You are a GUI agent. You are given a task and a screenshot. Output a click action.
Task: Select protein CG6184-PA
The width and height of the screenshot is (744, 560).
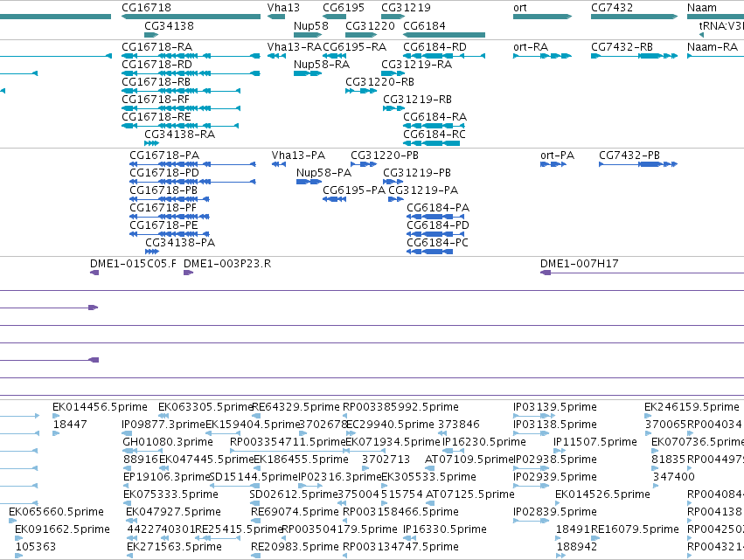pyautogui.click(x=438, y=208)
